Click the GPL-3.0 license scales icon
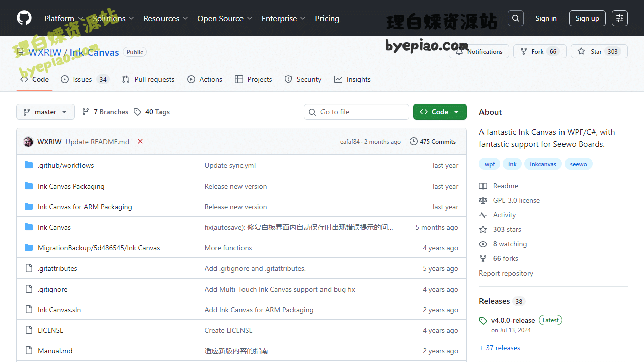644x362 pixels. pos(483,200)
